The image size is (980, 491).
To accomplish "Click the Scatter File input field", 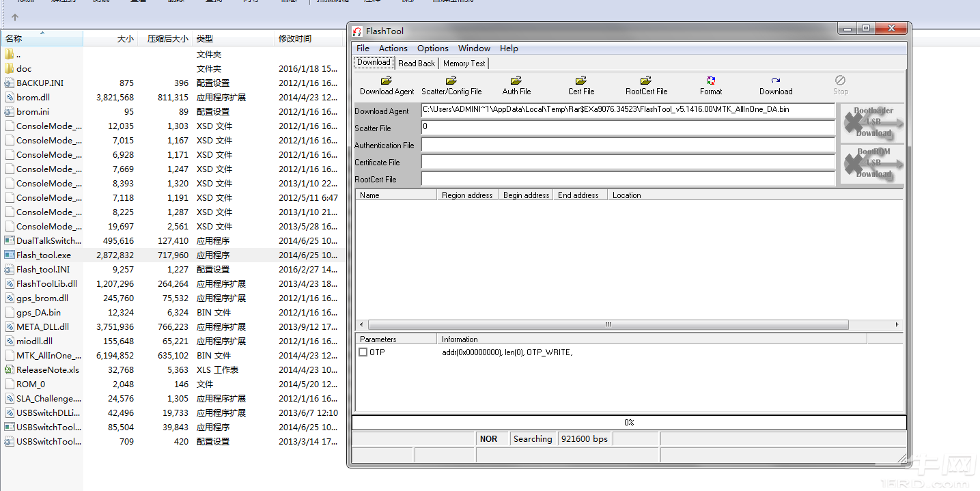I will 628,128.
